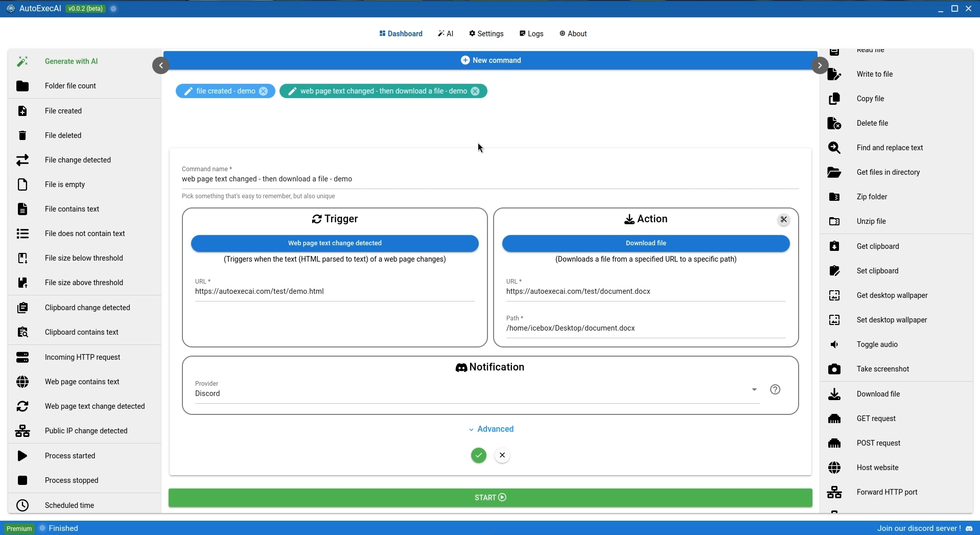Open the Dashboard tab

(401, 34)
